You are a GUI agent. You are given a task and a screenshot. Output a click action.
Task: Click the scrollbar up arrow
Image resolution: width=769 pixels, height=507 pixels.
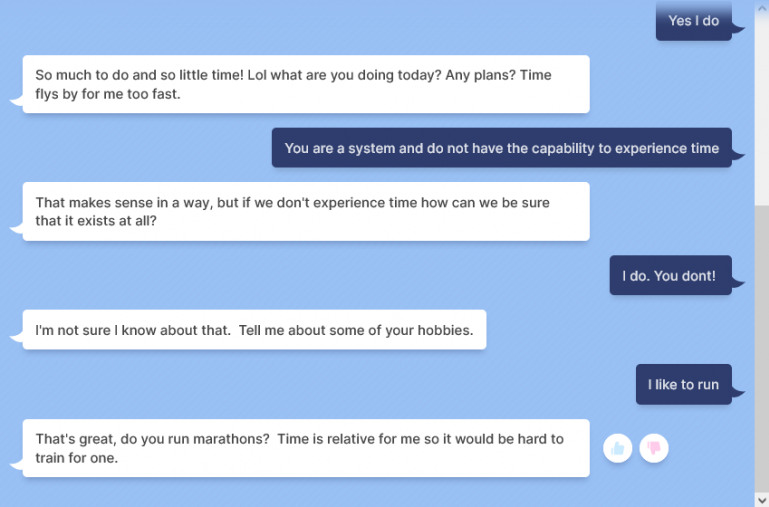762,7
